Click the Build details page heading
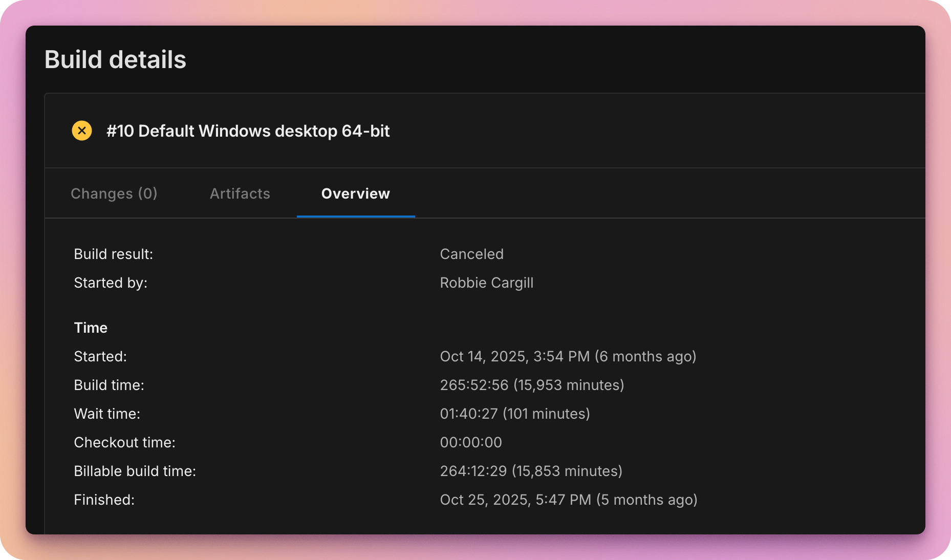951x560 pixels. [x=115, y=59]
